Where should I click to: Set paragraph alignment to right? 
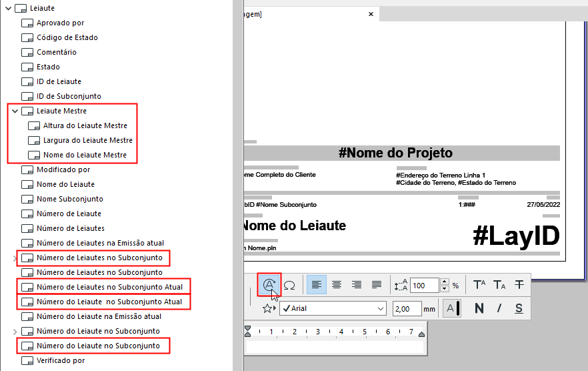(356, 285)
